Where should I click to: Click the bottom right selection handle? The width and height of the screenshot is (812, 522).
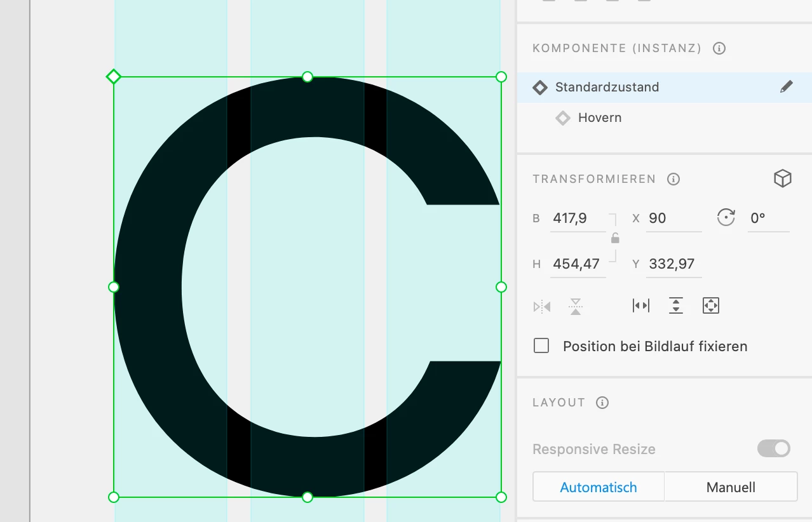pos(501,497)
